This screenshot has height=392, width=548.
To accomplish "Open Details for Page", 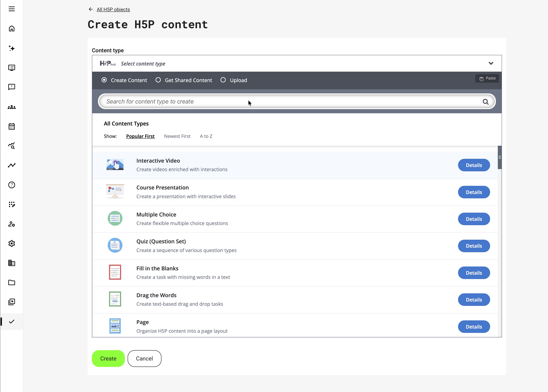I will 474,327.
